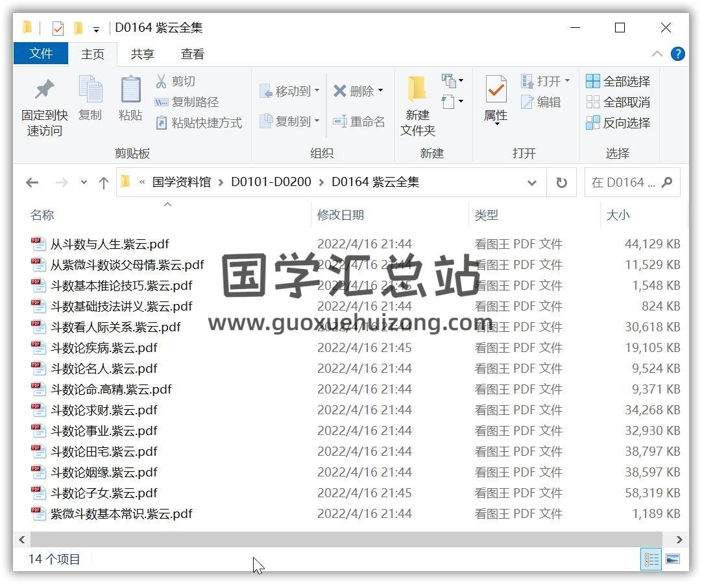Open the Easy access icon dropdown
The height and width of the screenshot is (588, 702).
tap(452, 102)
